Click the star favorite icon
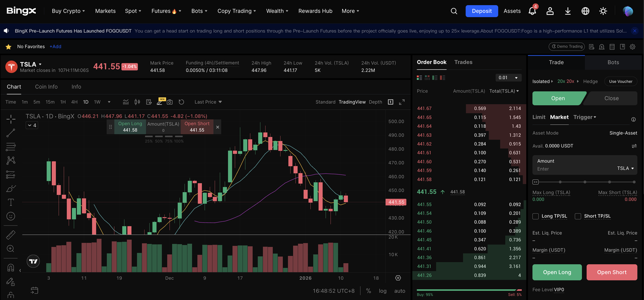This screenshot has width=644, height=300. (x=8, y=47)
